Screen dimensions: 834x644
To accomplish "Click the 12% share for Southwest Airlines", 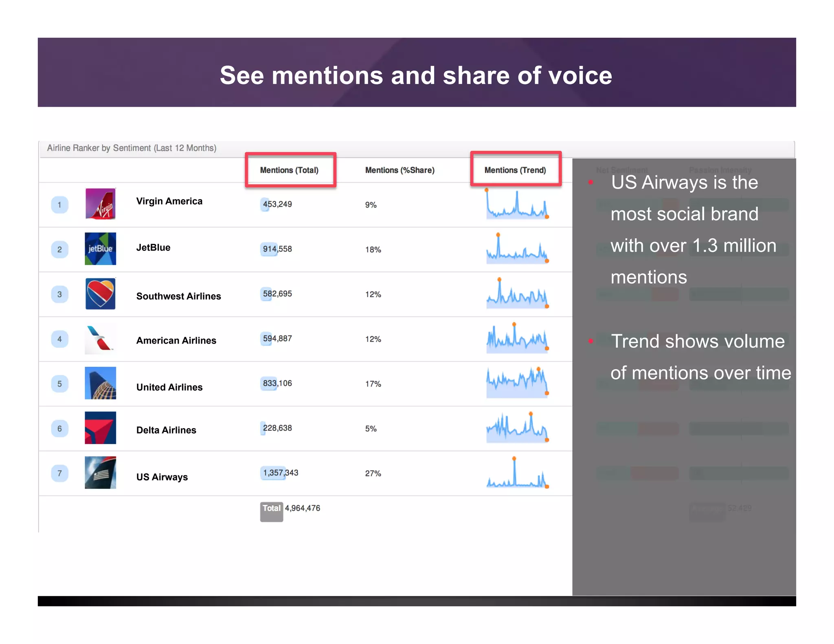I will coord(373,294).
